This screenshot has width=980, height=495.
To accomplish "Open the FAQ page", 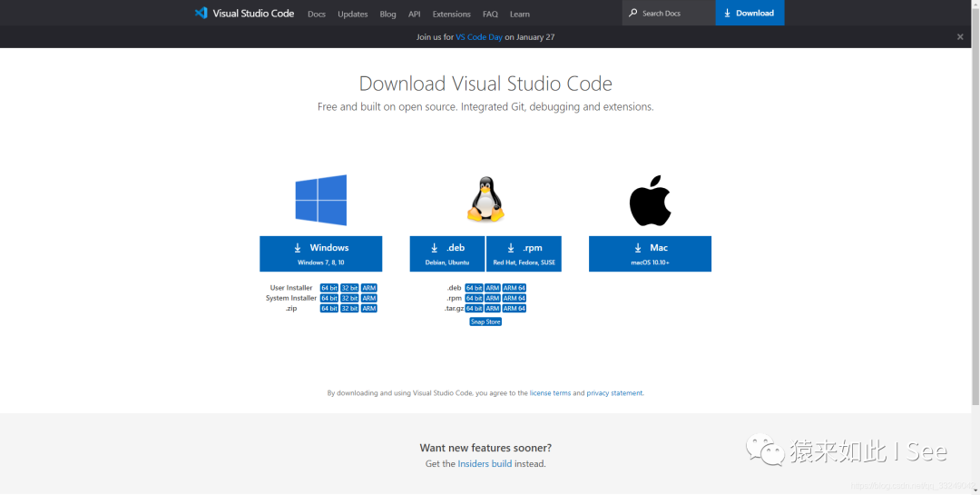I will [x=490, y=14].
